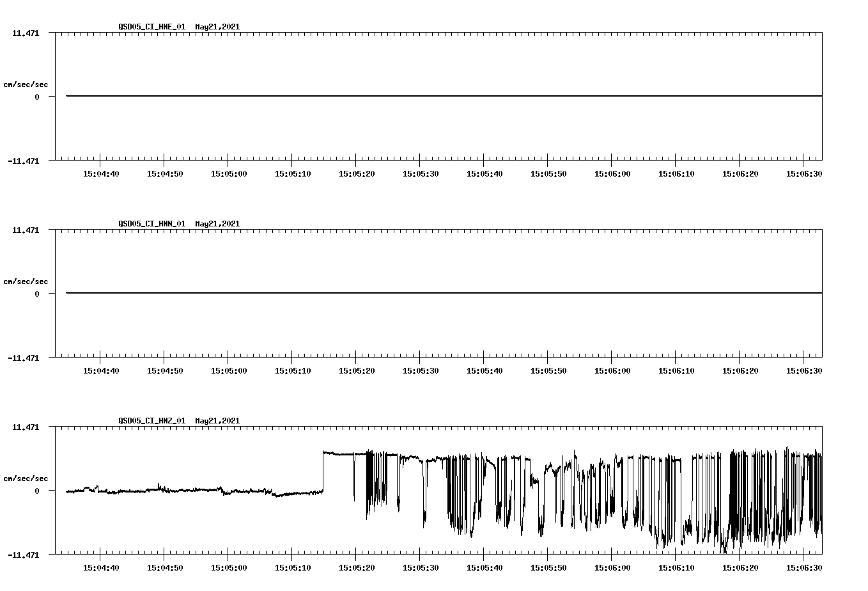Click the cm/sec/sec unit label on bottom plot
The image size is (868, 591).
(x=26, y=477)
